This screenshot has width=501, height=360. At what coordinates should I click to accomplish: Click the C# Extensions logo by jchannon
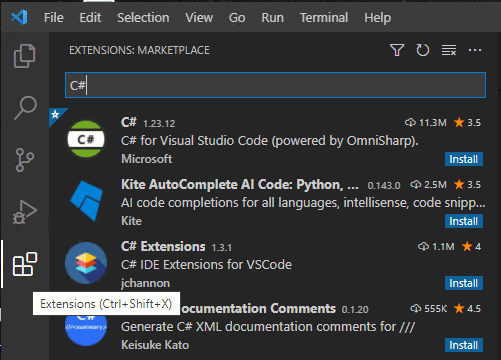click(x=86, y=263)
